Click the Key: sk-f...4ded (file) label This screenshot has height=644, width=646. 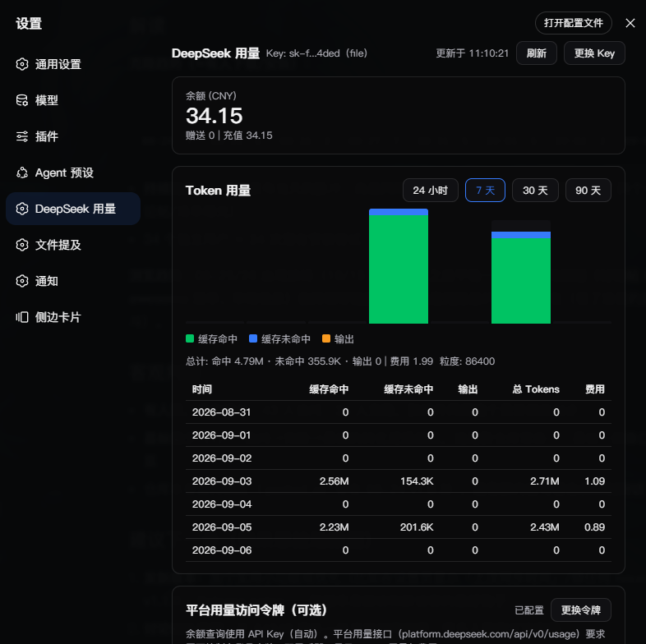tap(316, 53)
